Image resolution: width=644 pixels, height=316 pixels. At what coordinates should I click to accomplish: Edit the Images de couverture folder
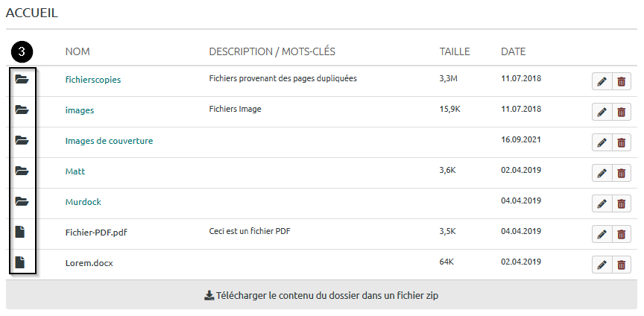(x=602, y=142)
